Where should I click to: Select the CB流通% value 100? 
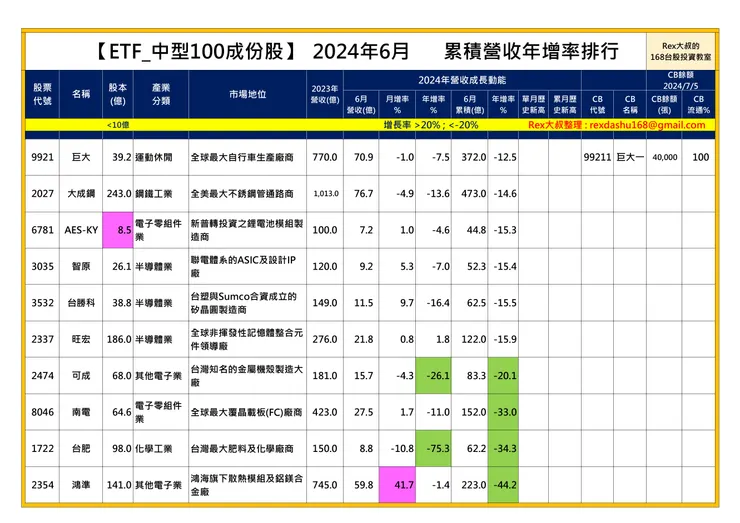coord(700,157)
